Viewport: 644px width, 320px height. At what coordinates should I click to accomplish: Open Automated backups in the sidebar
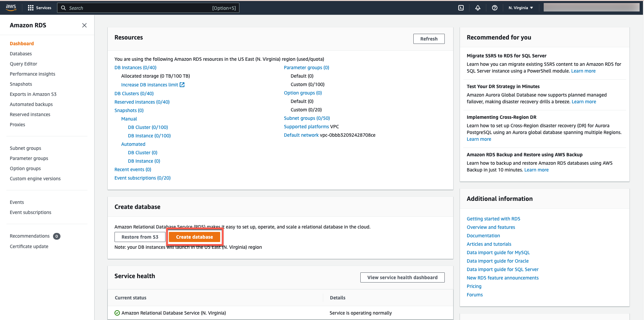pyautogui.click(x=31, y=104)
